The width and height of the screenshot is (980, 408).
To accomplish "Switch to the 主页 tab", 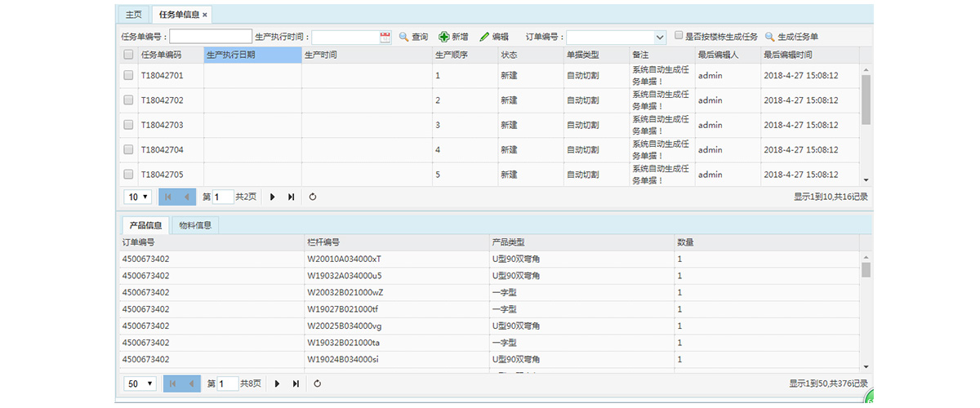I will point(132,14).
